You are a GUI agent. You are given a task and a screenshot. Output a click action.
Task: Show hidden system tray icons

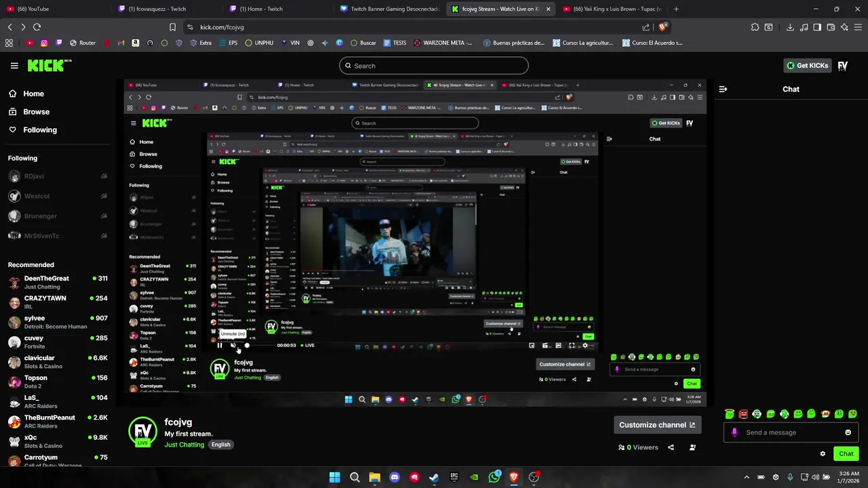747,477
